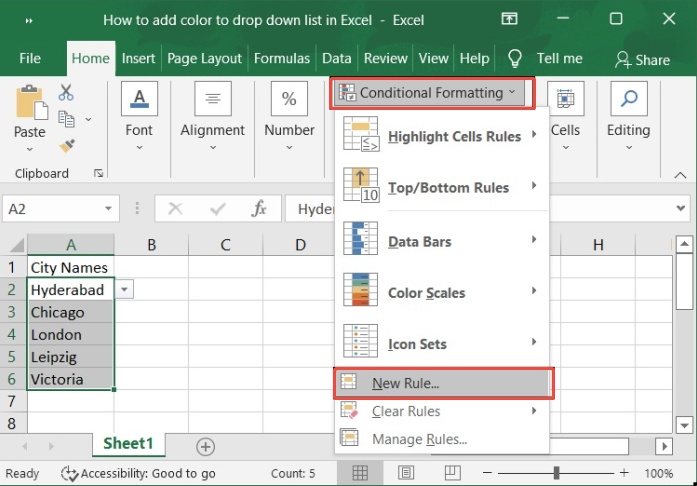Click vertical scrollbar up arrow
Viewport: 697px width, 486px height.
coord(684,244)
